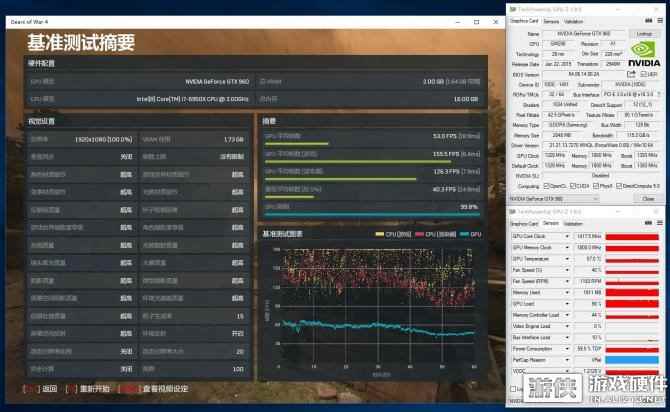Click the 基准测试摘要 heading
Viewport: 670px width, 412px height.
pos(81,42)
